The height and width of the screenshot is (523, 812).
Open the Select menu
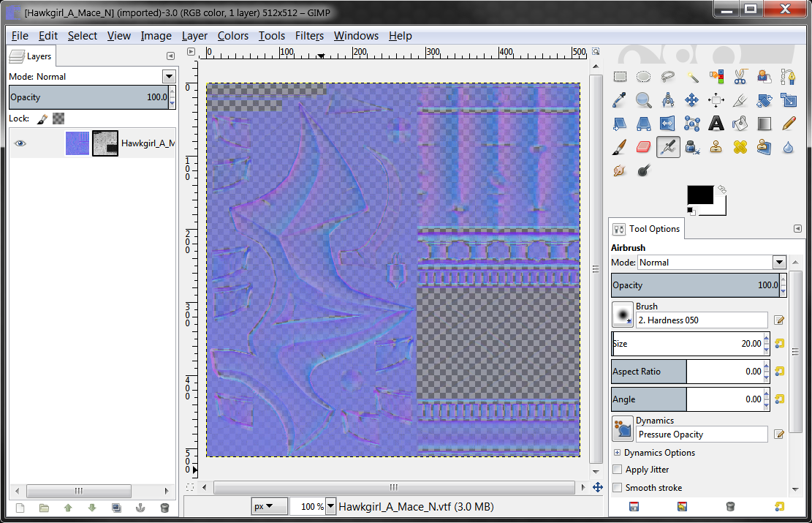point(83,36)
